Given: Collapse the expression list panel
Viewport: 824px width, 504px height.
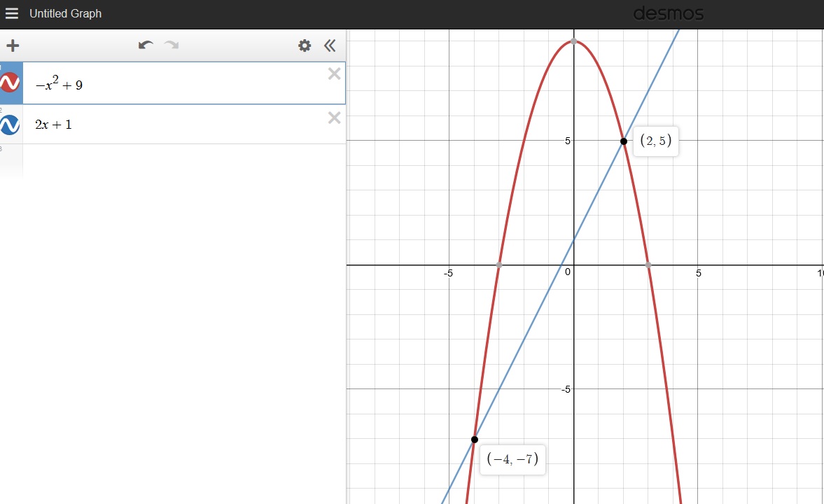Looking at the screenshot, I should point(330,46).
